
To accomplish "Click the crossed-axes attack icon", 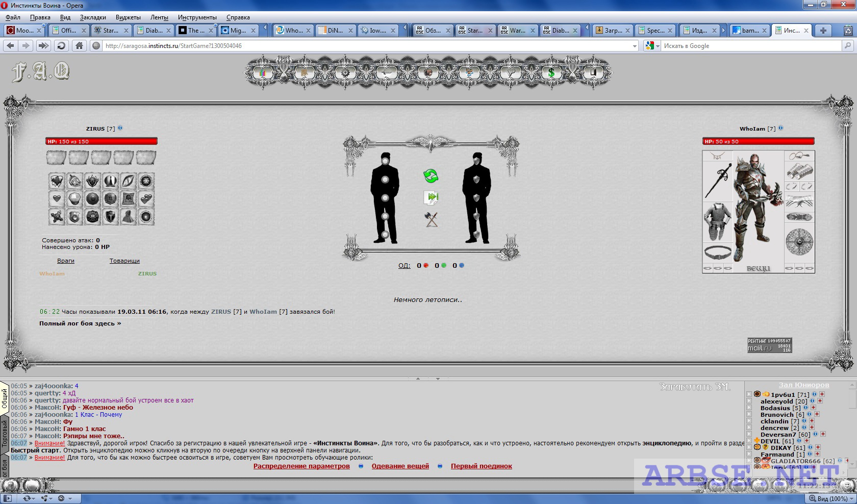I will pos(431,219).
